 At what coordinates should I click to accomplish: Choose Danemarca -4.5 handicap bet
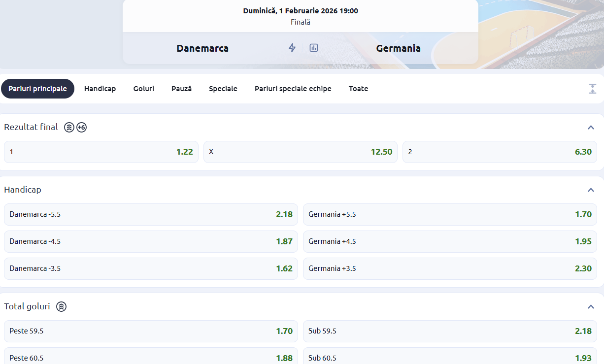click(151, 241)
